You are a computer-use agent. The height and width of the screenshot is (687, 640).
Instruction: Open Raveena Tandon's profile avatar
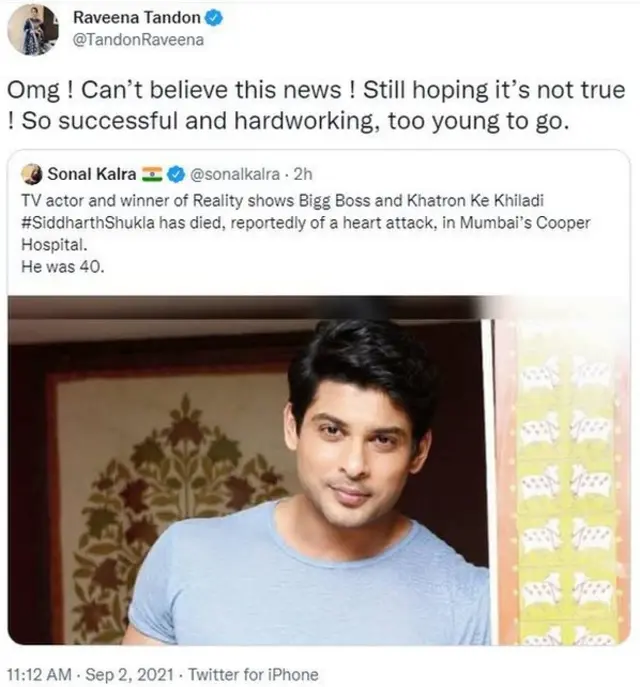click(33, 30)
